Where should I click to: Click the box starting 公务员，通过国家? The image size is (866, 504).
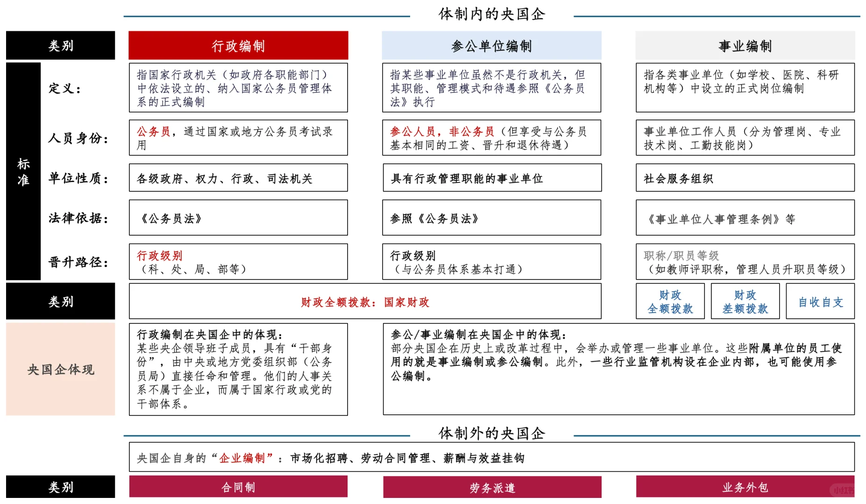[x=238, y=138]
